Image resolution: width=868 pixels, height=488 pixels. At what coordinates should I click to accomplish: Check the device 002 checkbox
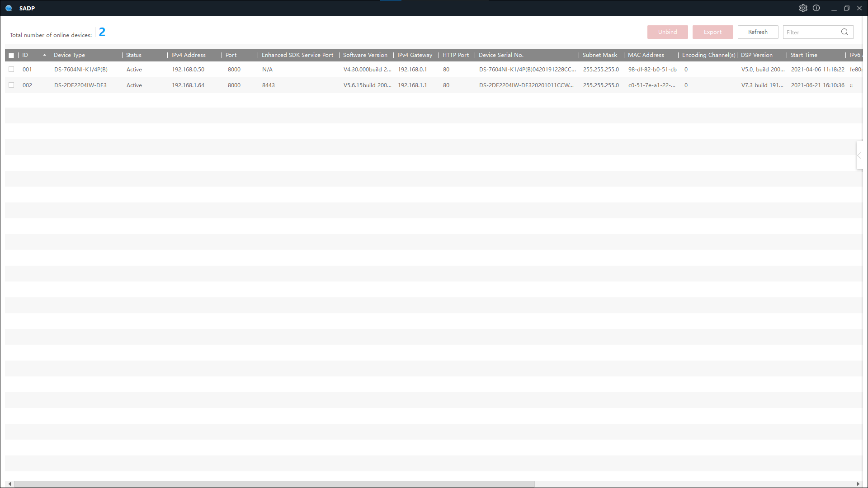(x=11, y=85)
